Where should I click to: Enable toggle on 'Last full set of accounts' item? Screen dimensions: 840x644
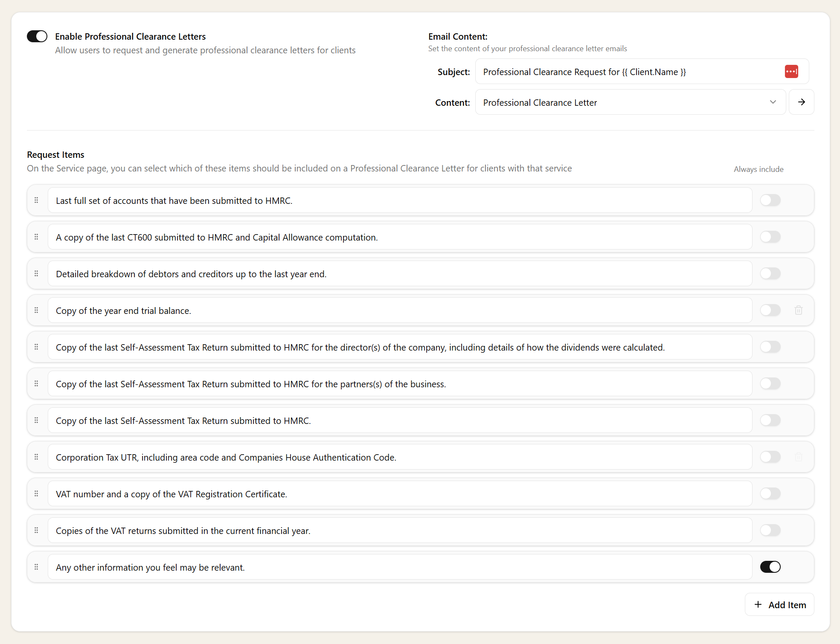tap(770, 200)
